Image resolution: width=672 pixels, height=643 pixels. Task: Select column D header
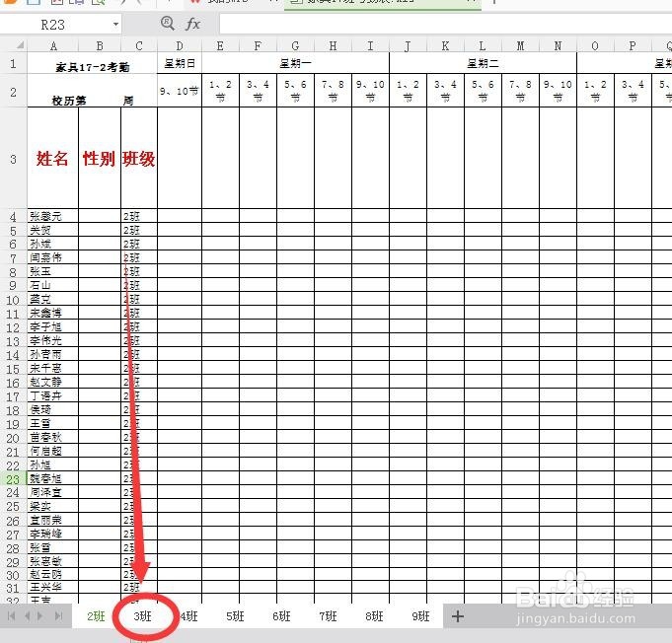click(180, 45)
